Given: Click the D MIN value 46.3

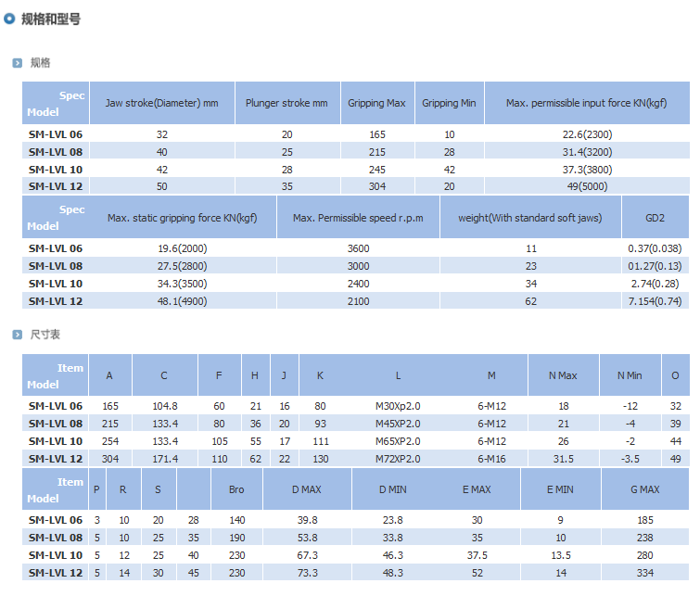Looking at the screenshot, I should [x=393, y=556].
